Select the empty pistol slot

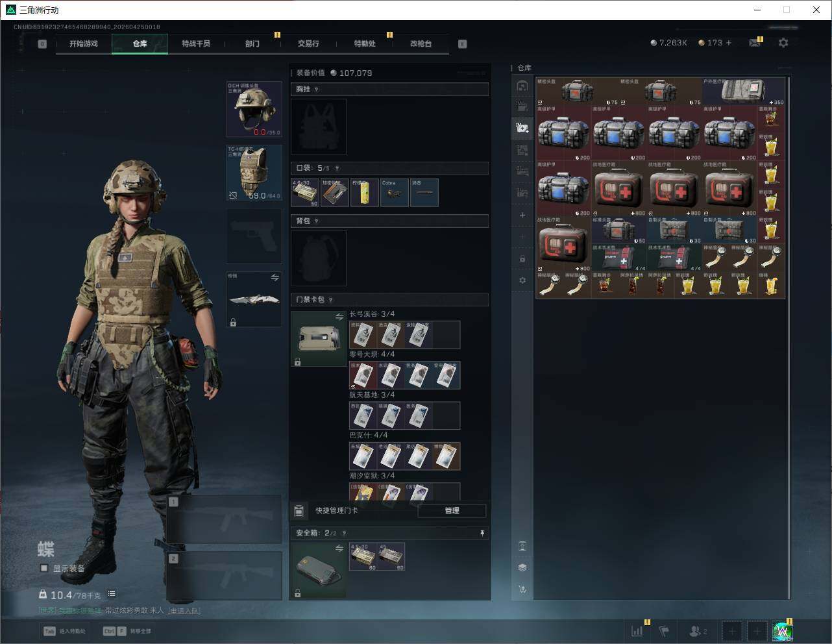[254, 236]
